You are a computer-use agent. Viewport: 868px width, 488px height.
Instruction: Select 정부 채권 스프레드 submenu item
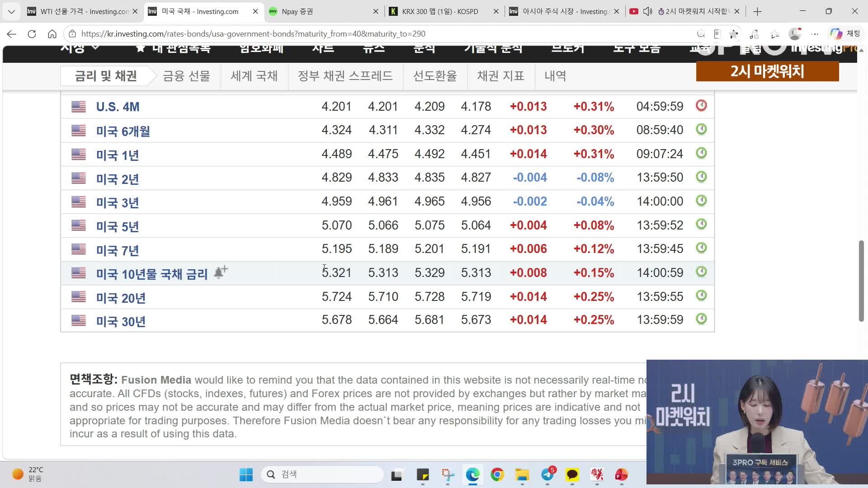click(345, 76)
